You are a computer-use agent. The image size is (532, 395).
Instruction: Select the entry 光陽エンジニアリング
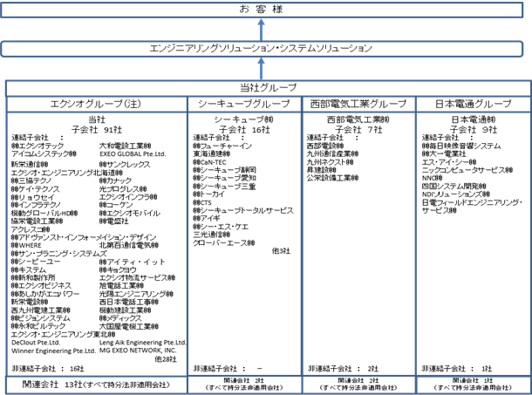click(x=136, y=294)
